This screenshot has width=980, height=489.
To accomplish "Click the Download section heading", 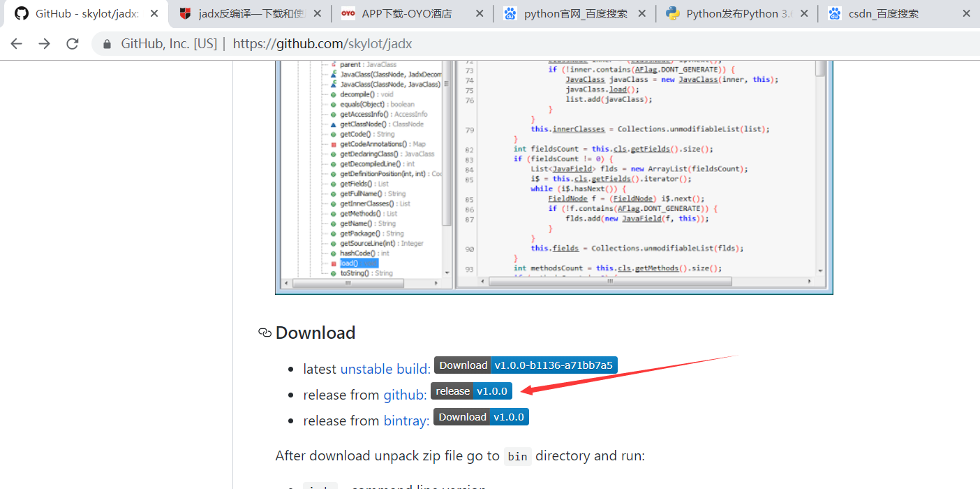I will pyautogui.click(x=315, y=333).
